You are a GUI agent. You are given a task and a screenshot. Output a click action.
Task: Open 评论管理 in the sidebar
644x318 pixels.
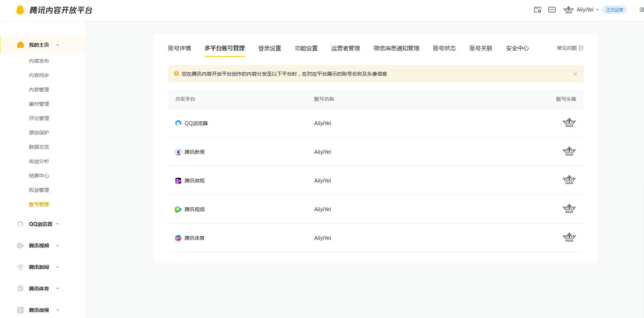pos(39,118)
